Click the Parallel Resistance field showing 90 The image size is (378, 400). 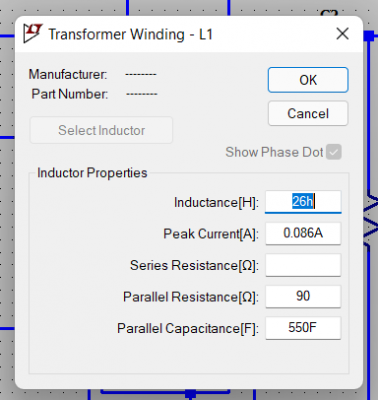coord(303,296)
